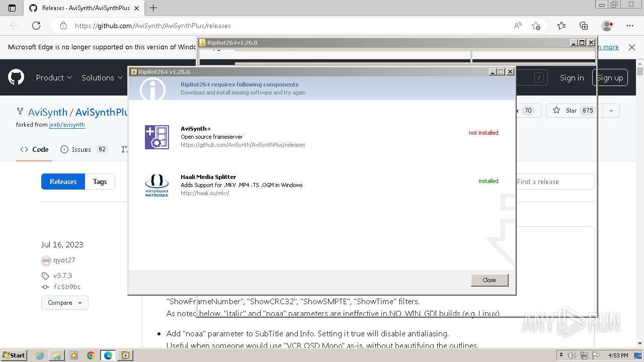This screenshot has width=644, height=362.
Task: Open tag v3.7.3 link
Action: tap(62, 276)
